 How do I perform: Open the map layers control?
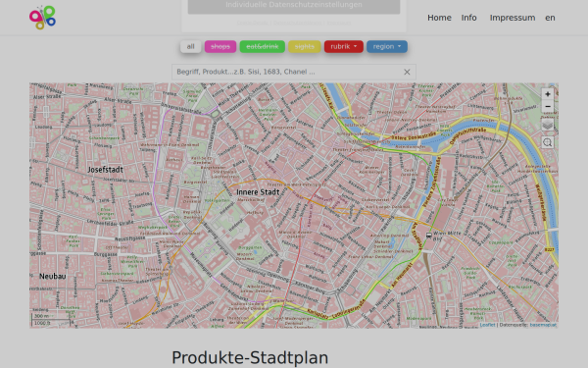[548, 125]
